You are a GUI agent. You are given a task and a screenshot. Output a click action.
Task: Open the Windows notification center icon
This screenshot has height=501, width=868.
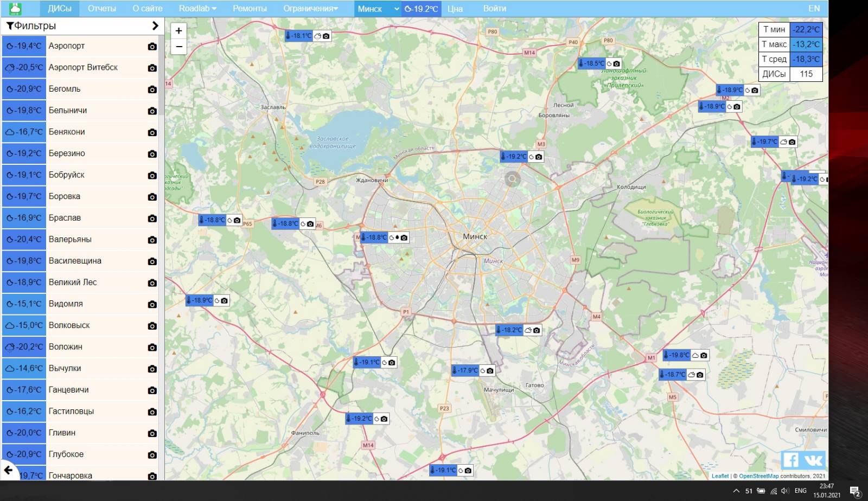(855, 491)
